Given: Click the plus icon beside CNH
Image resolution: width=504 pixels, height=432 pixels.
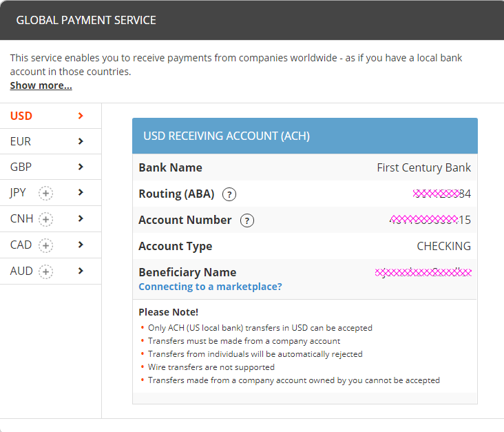Looking at the screenshot, I should (x=45, y=219).
